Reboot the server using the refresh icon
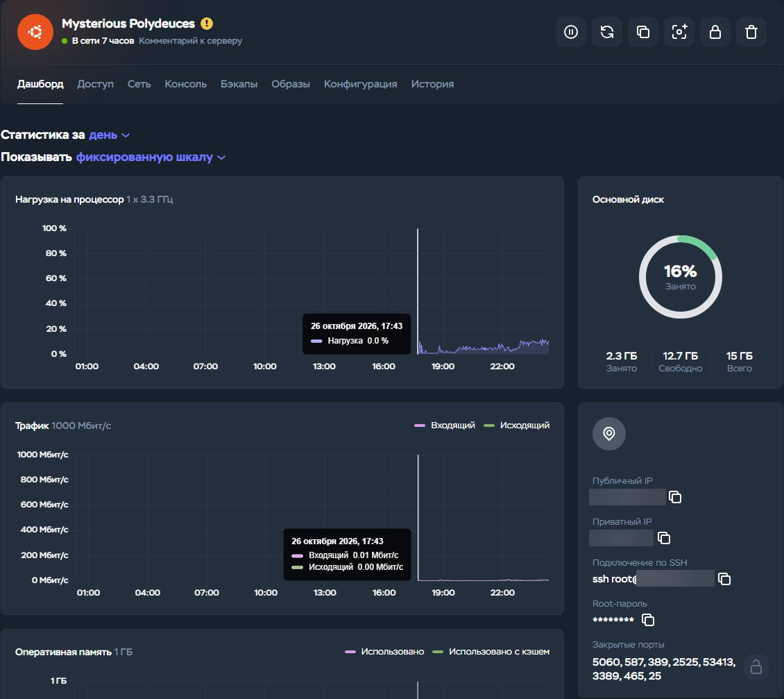 607,32
